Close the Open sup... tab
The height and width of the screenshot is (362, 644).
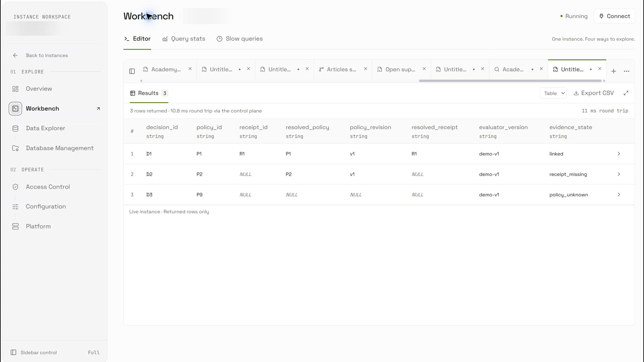coord(424,69)
